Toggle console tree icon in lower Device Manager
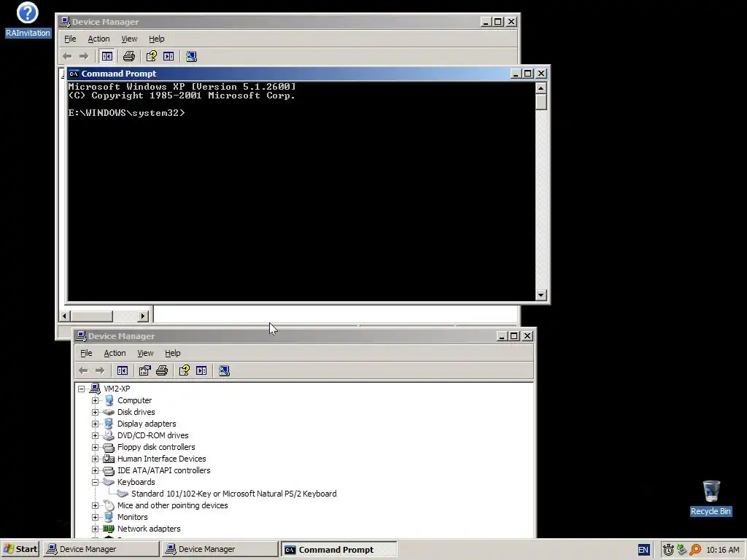 [x=123, y=370]
